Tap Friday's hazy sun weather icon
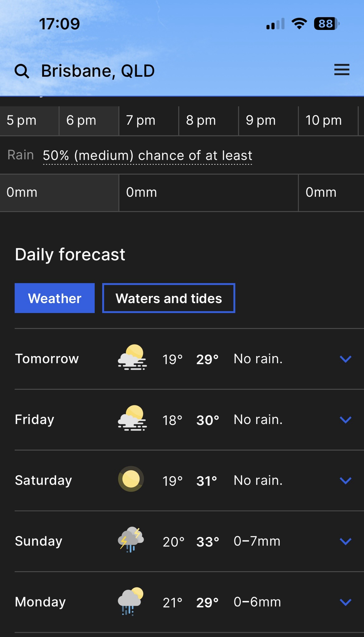 (132, 419)
